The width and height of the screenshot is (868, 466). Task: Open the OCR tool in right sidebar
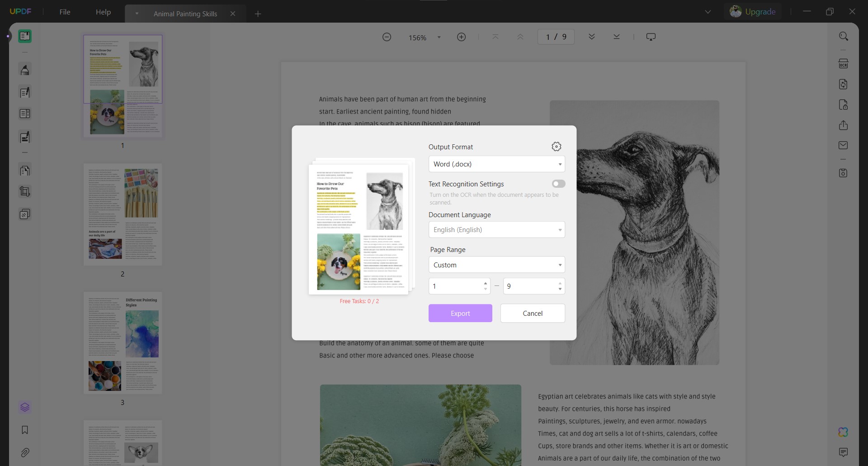pos(843,64)
